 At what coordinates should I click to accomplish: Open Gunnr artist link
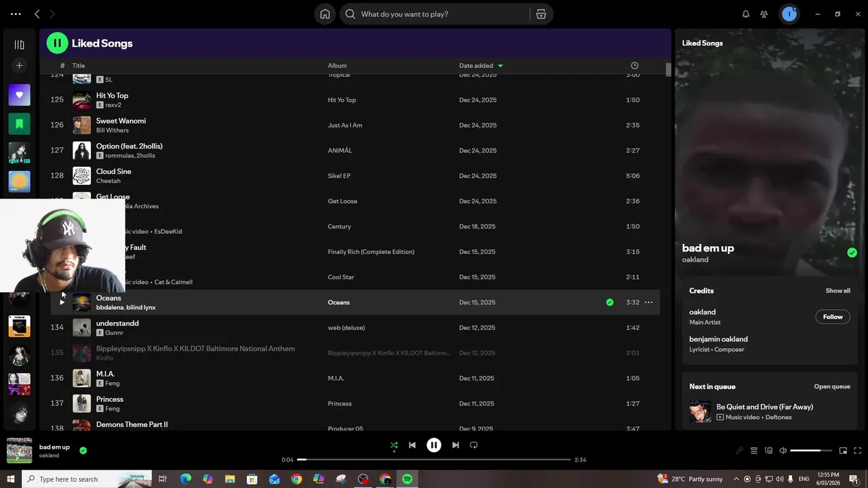click(115, 333)
